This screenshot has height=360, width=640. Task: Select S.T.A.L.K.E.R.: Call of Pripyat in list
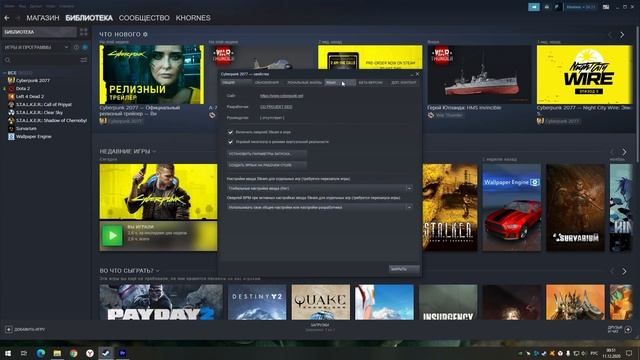pos(45,104)
